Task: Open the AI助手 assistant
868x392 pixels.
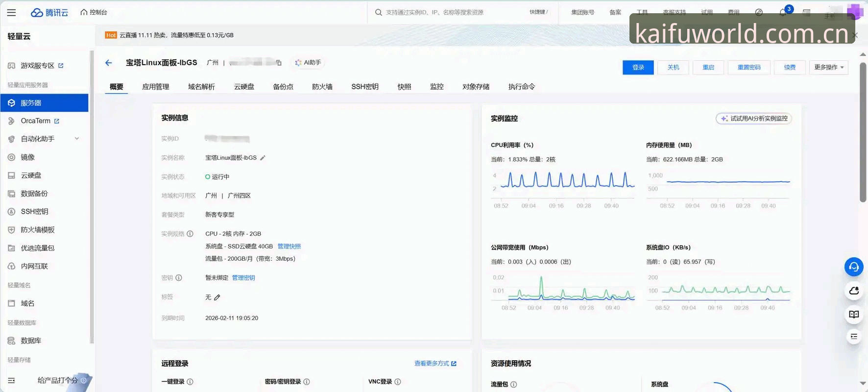Action: pyautogui.click(x=308, y=63)
